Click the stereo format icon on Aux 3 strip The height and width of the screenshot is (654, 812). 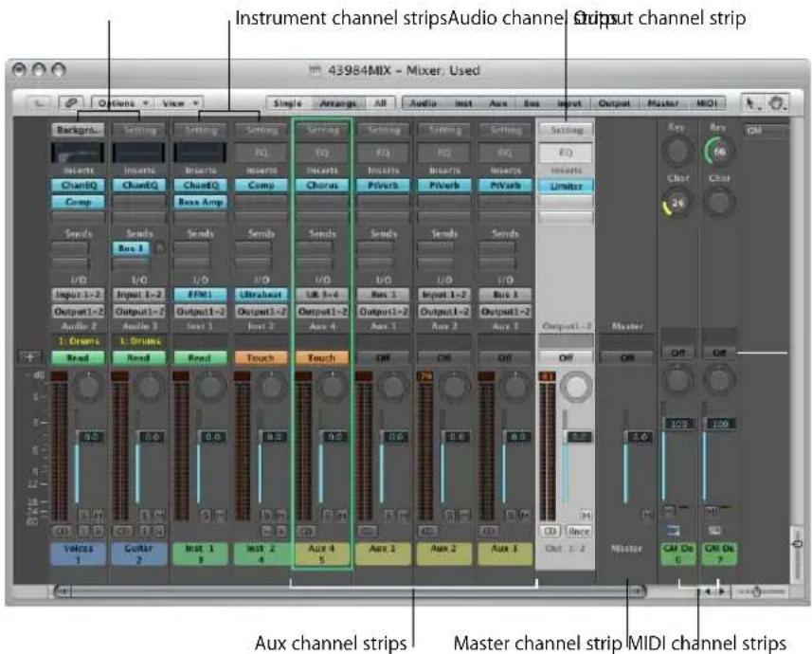pyautogui.click(x=489, y=531)
